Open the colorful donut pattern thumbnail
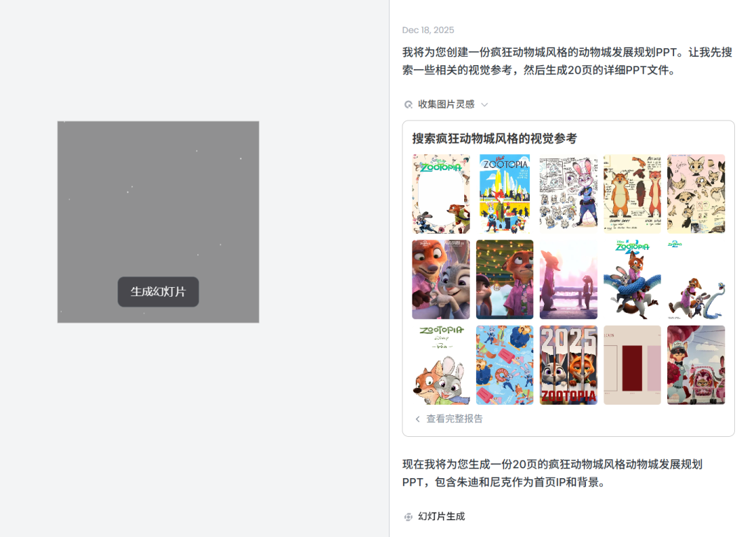 coord(504,364)
